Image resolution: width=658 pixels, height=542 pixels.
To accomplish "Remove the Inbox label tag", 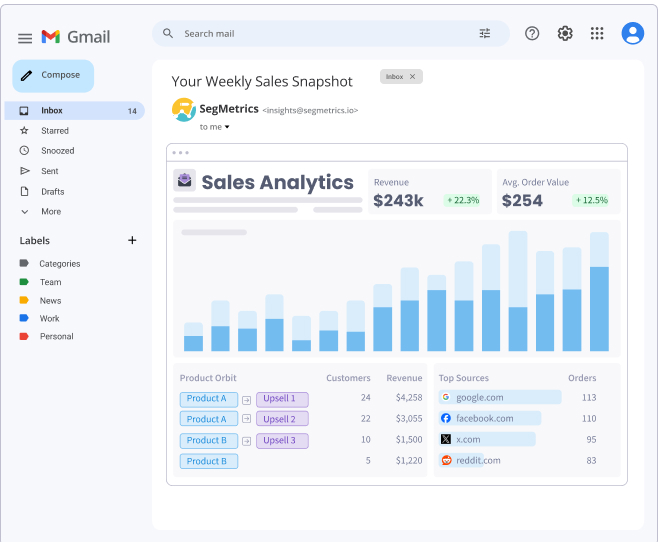I will pos(413,76).
